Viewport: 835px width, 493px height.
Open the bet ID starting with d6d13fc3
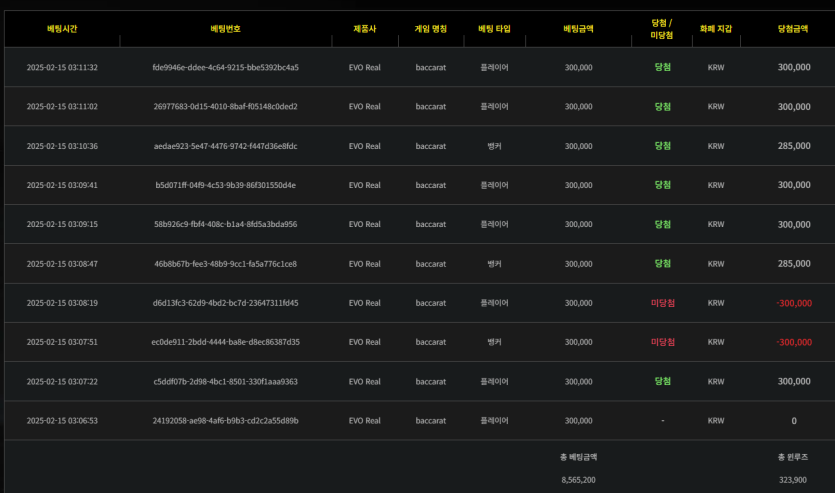[225, 303]
